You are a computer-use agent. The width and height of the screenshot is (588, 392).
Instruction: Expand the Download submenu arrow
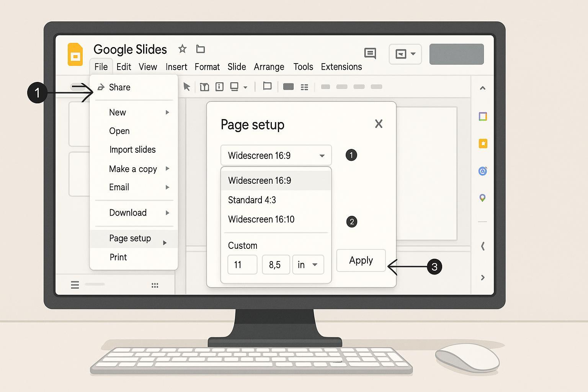(167, 213)
